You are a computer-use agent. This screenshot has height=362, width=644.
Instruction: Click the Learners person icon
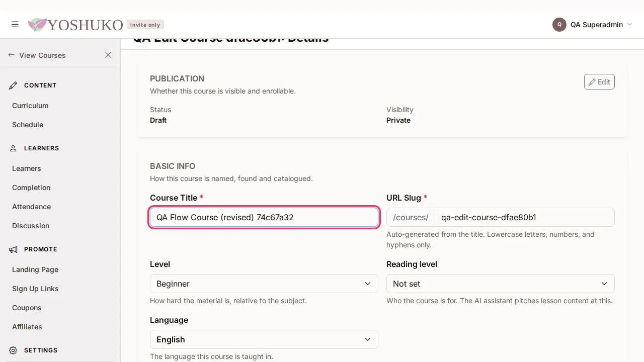(x=13, y=148)
